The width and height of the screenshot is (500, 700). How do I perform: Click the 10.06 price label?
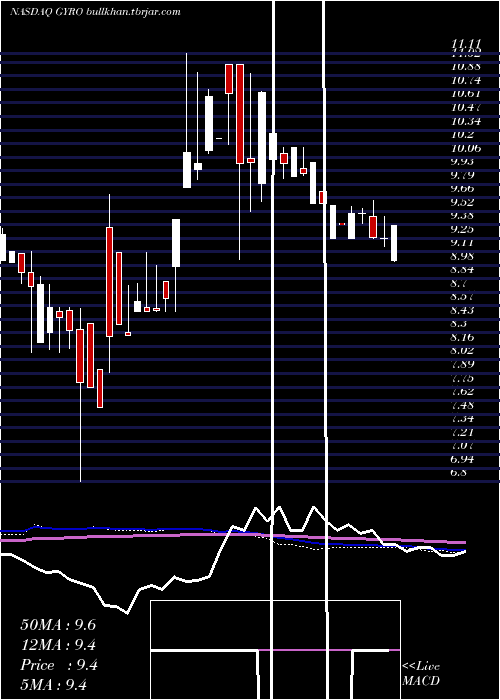click(466, 148)
